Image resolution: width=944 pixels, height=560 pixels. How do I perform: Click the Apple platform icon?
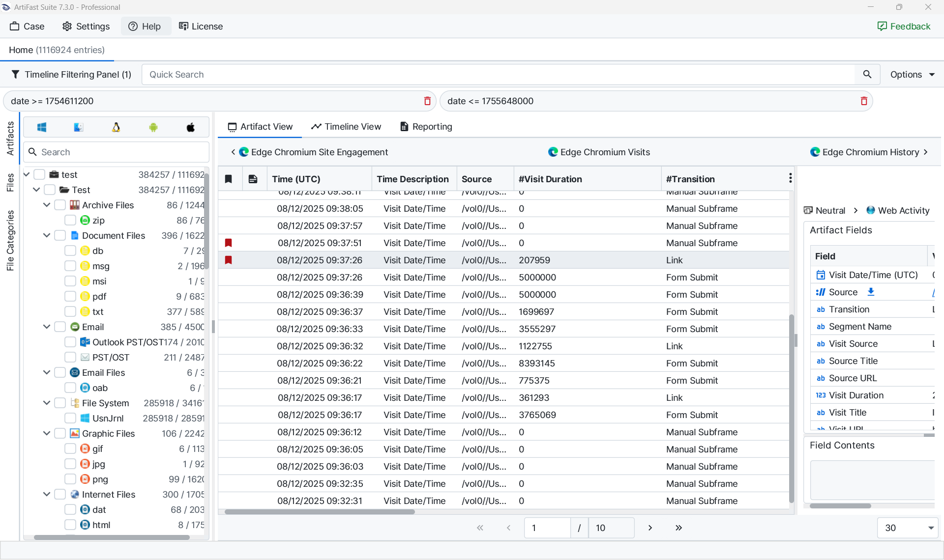[191, 128]
